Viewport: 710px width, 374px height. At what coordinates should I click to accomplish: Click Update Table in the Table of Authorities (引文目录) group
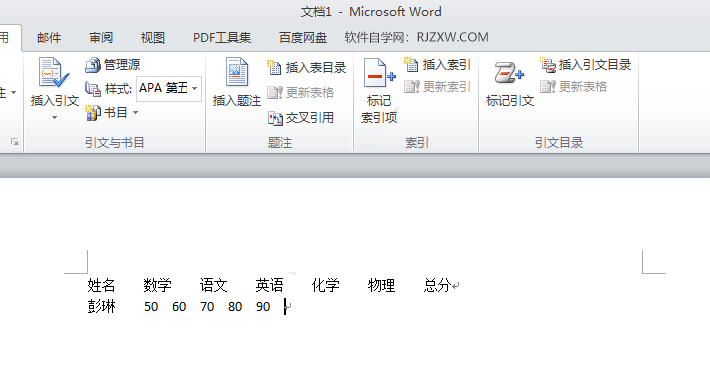(574, 86)
